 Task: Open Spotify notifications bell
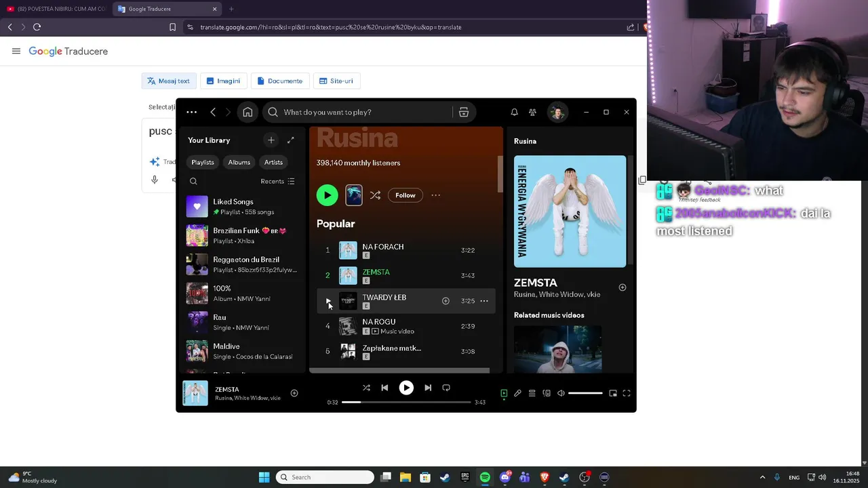click(x=514, y=113)
